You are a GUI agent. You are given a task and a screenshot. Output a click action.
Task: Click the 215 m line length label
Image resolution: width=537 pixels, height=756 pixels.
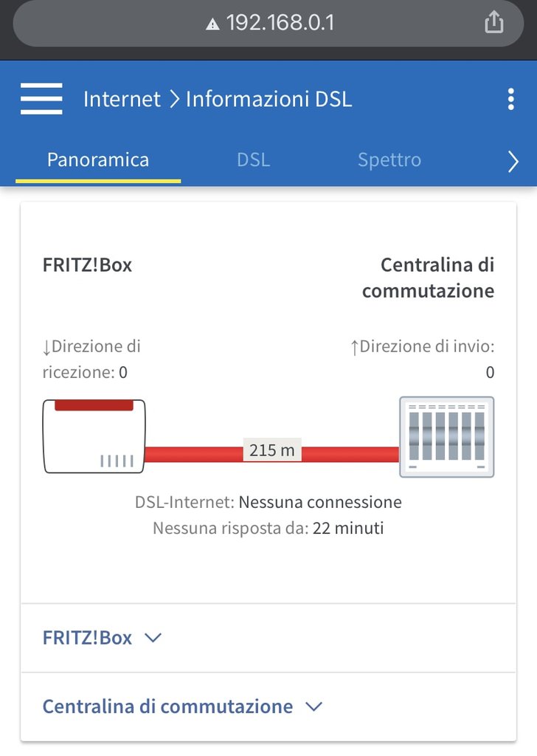tap(272, 450)
